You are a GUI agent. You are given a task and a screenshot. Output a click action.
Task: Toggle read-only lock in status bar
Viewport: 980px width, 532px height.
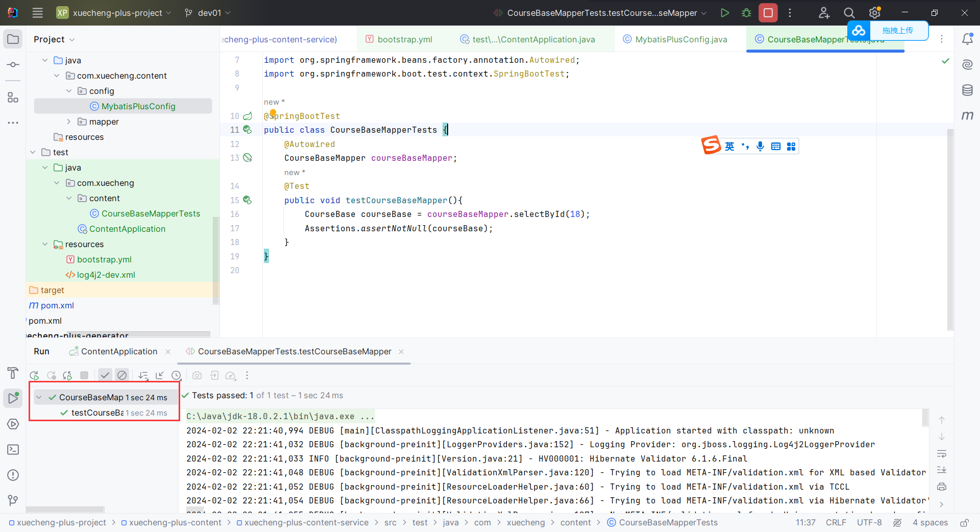click(x=964, y=523)
